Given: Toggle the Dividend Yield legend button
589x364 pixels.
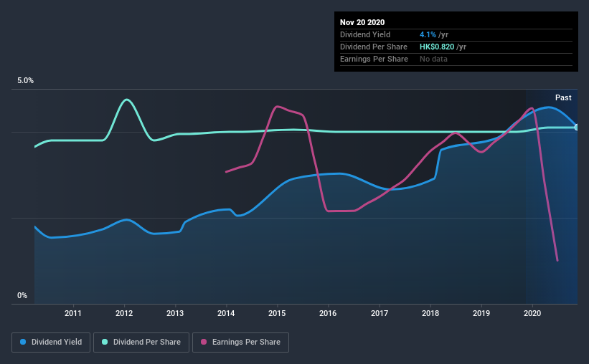Looking at the screenshot, I should [x=51, y=343].
